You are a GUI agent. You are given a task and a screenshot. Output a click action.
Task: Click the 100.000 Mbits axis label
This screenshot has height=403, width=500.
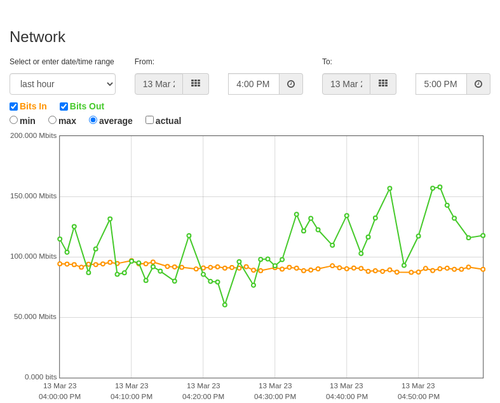pyautogui.click(x=33, y=256)
